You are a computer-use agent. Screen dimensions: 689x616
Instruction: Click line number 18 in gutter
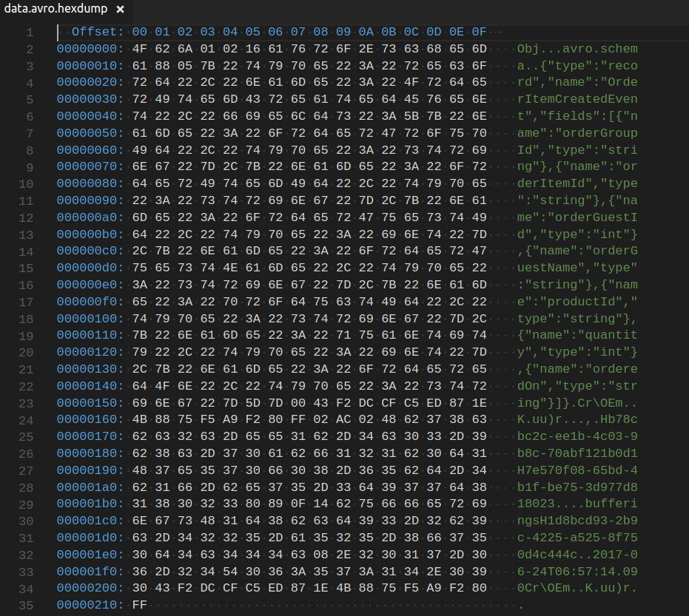[x=26, y=319]
